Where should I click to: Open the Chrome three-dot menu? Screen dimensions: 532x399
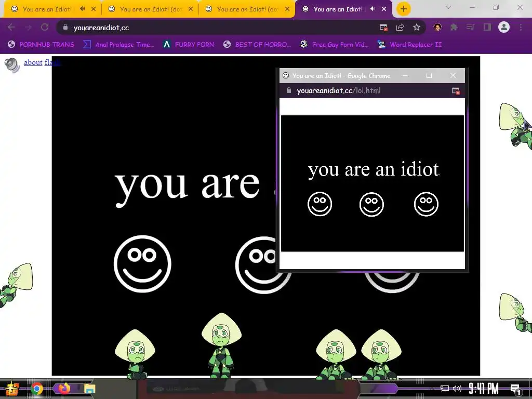click(521, 27)
